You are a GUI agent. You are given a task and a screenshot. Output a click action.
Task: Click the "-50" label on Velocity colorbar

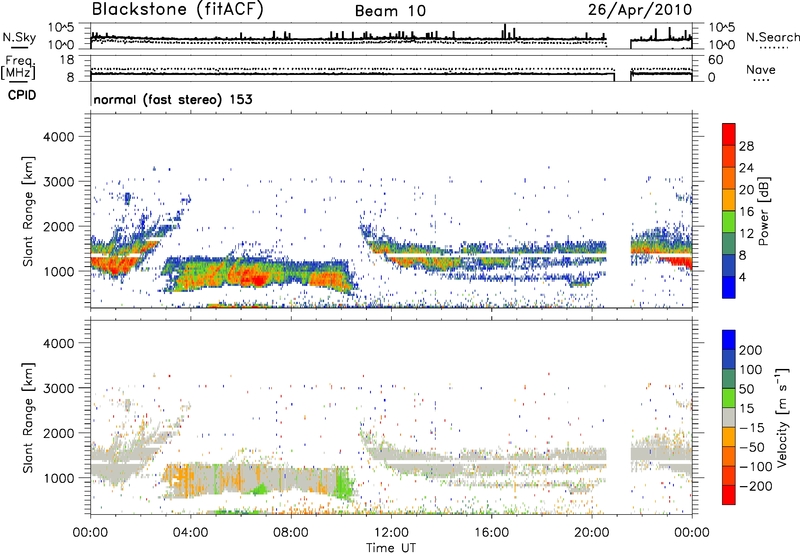coord(752,447)
